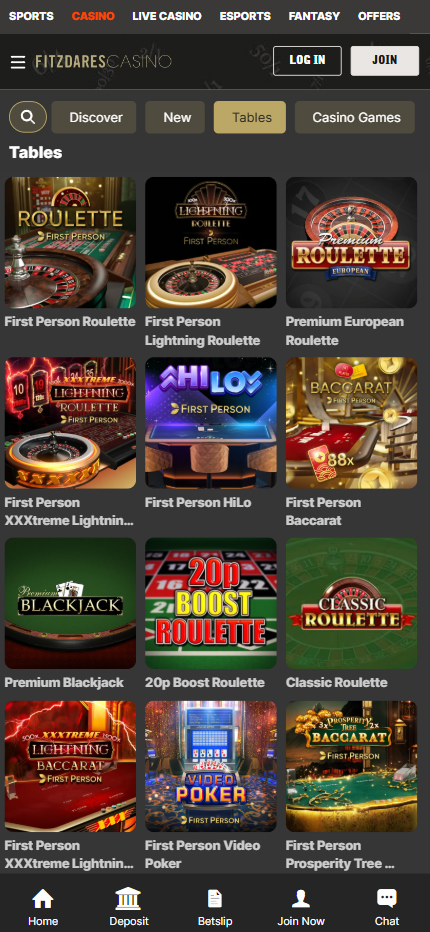Open Live Casino from top menu
This screenshot has width=430, height=932.
point(167,16)
